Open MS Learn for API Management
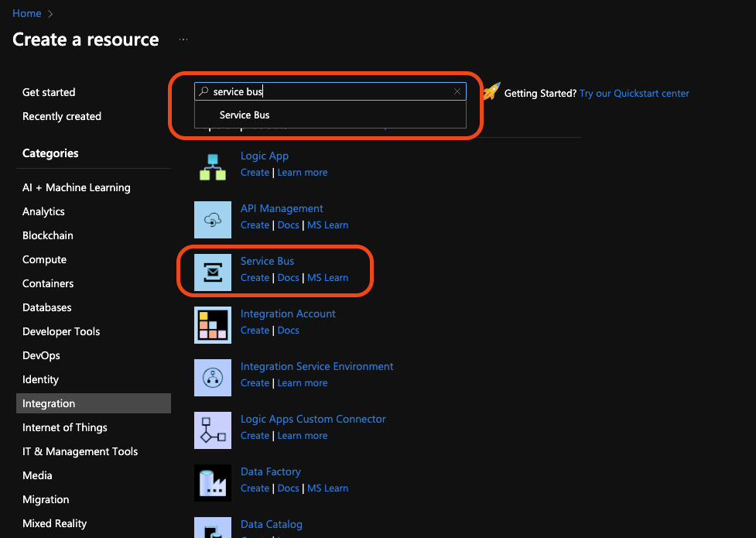 coord(328,224)
